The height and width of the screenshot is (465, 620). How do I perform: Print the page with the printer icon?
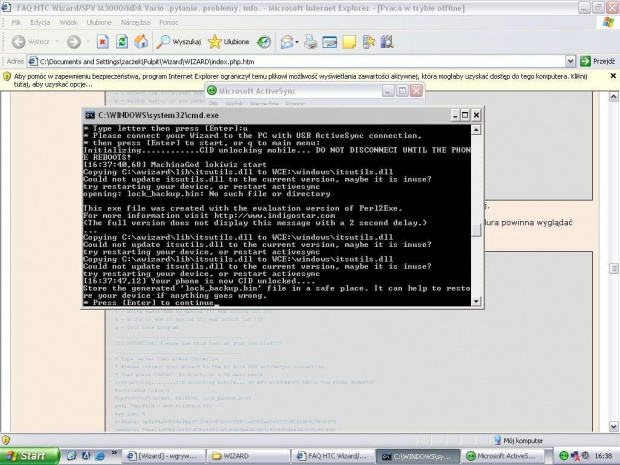(x=311, y=42)
